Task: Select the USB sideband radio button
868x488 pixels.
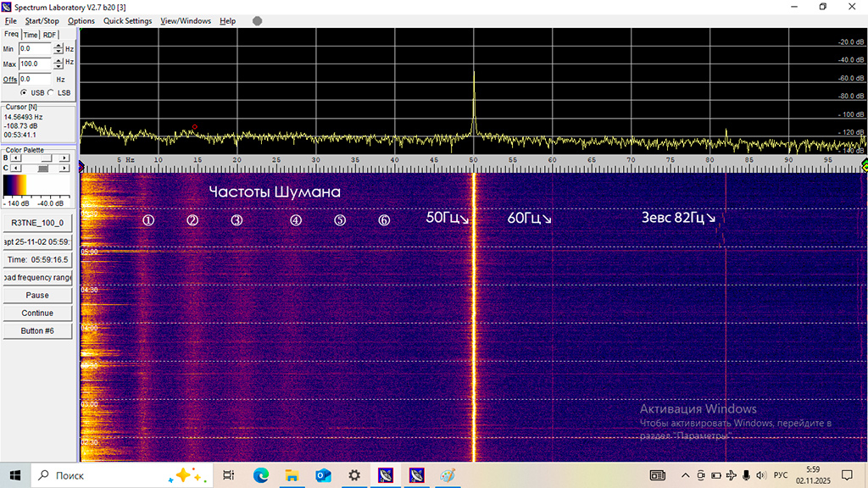Action: 24,92
